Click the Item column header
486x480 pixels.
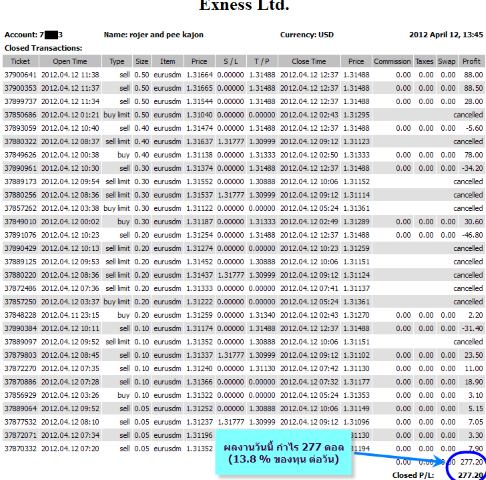click(x=167, y=61)
